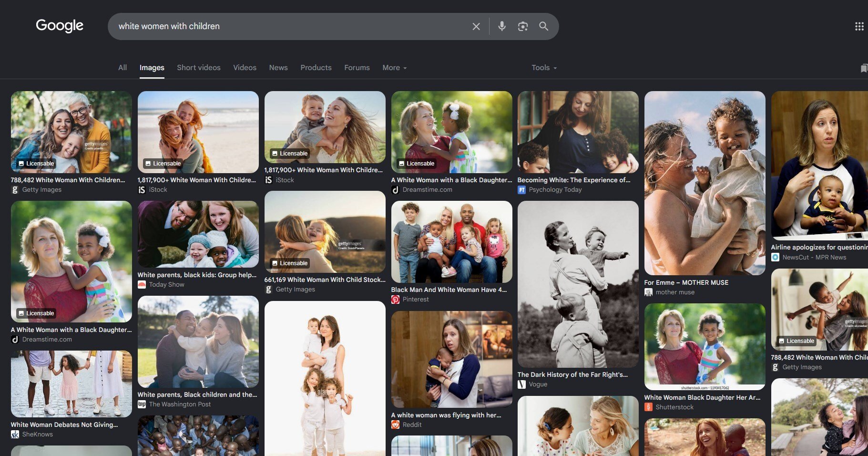
Task: Submit search with magnifying glass icon
Action: [x=543, y=26]
